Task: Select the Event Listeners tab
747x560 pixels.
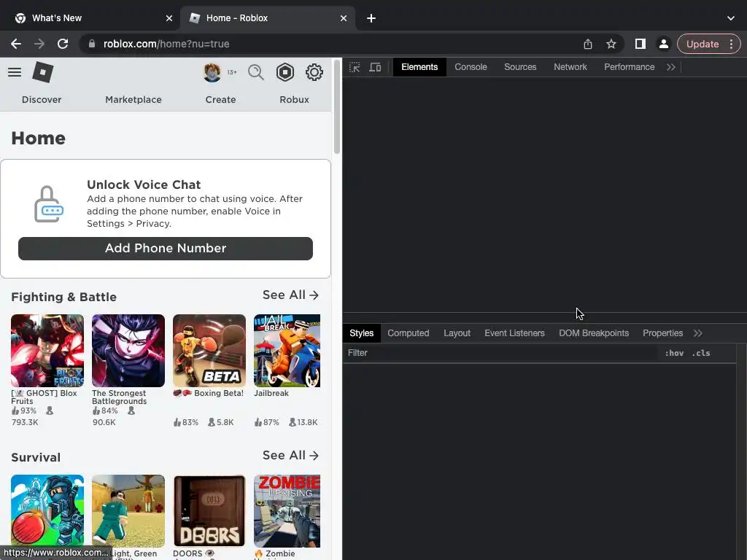Action: coord(514,333)
